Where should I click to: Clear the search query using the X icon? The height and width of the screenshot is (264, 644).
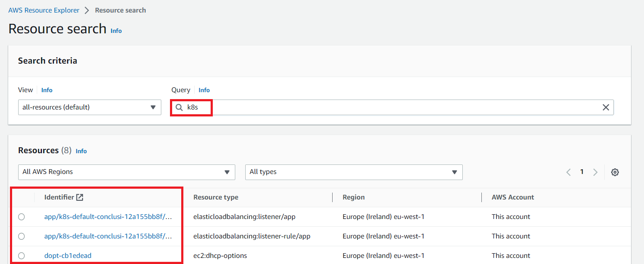[x=606, y=107]
